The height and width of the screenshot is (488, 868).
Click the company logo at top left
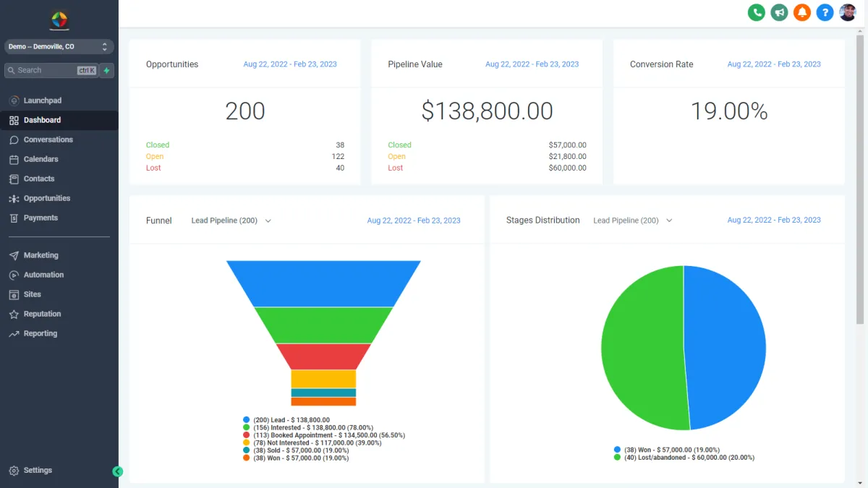pyautogui.click(x=59, y=20)
